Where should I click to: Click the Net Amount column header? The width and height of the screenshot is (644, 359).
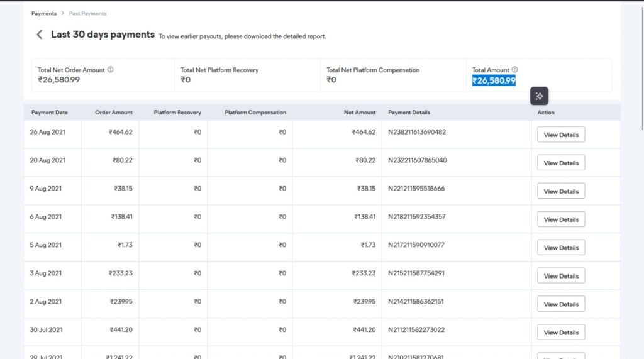pos(360,113)
